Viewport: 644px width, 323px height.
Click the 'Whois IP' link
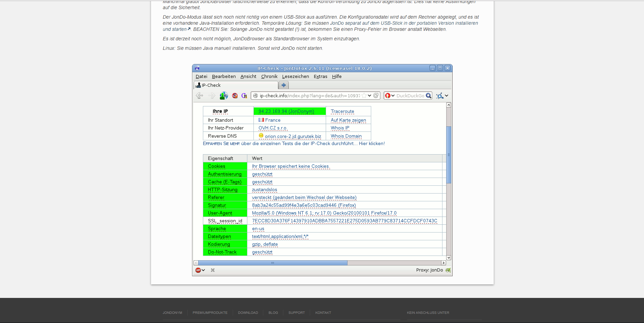(340, 128)
